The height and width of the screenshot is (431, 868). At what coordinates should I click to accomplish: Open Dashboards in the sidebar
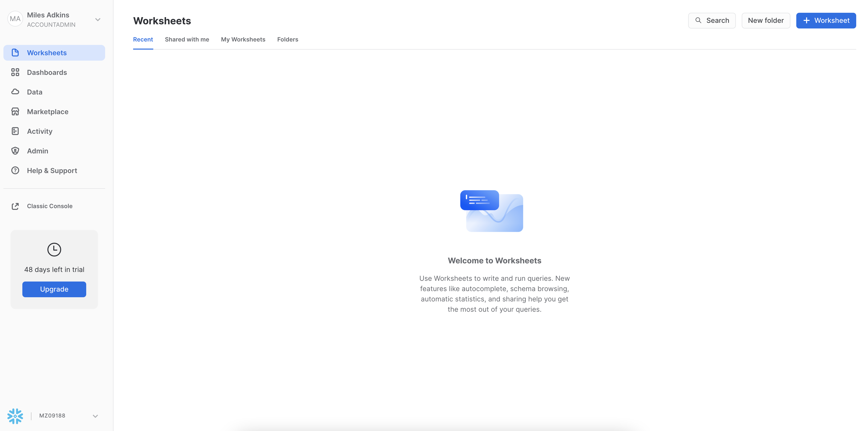pyautogui.click(x=54, y=72)
